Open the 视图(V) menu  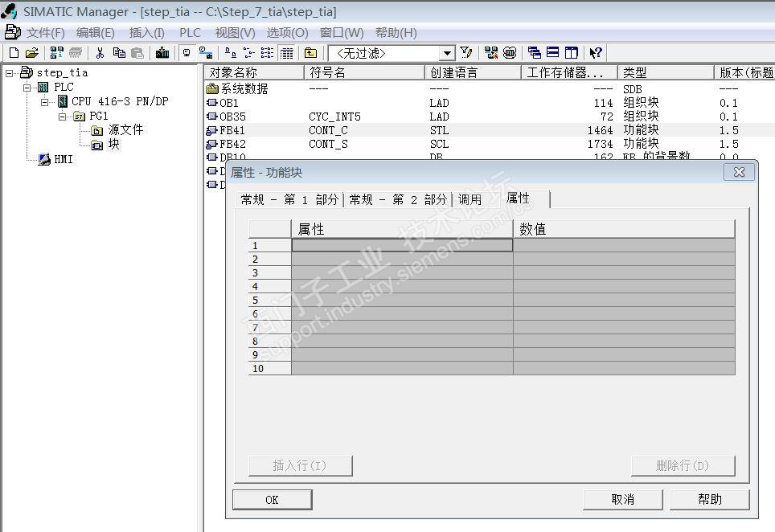pyautogui.click(x=236, y=33)
